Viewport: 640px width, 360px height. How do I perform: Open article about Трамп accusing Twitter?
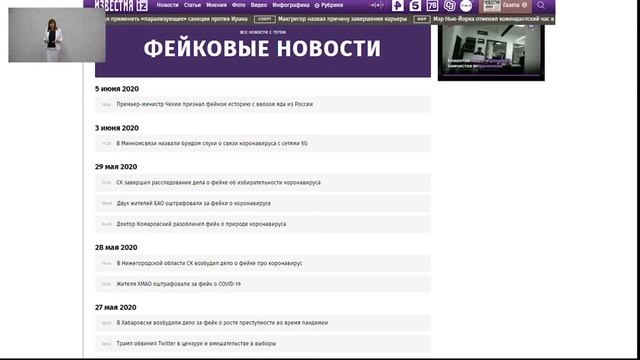click(263, 344)
